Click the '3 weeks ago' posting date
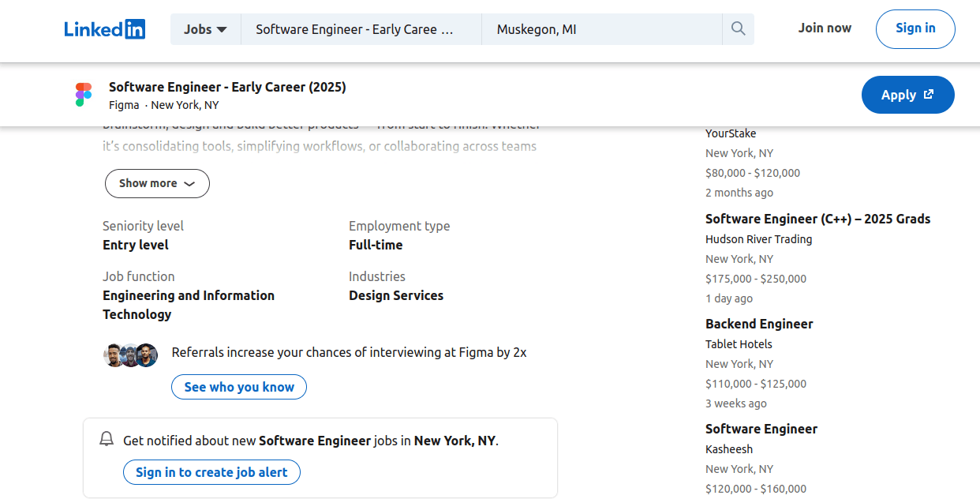The width and height of the screenshot is (980, 499). tap(736, 403)
